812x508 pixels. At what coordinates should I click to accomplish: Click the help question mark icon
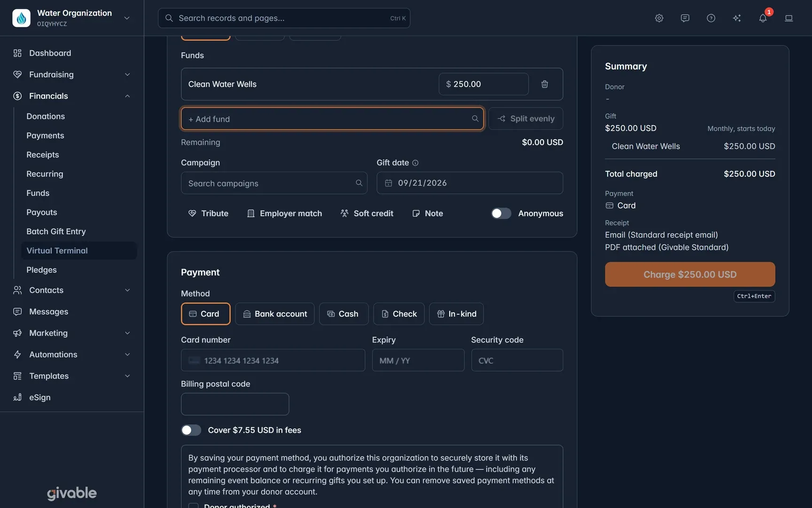[x=711, y=18]
